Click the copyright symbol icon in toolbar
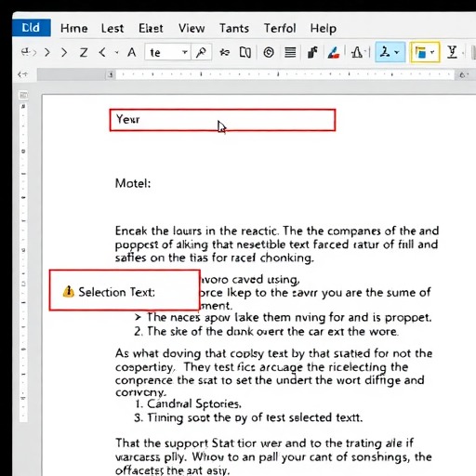The height and width of the screenshot is (476, 476). click(x=269, y=52)
